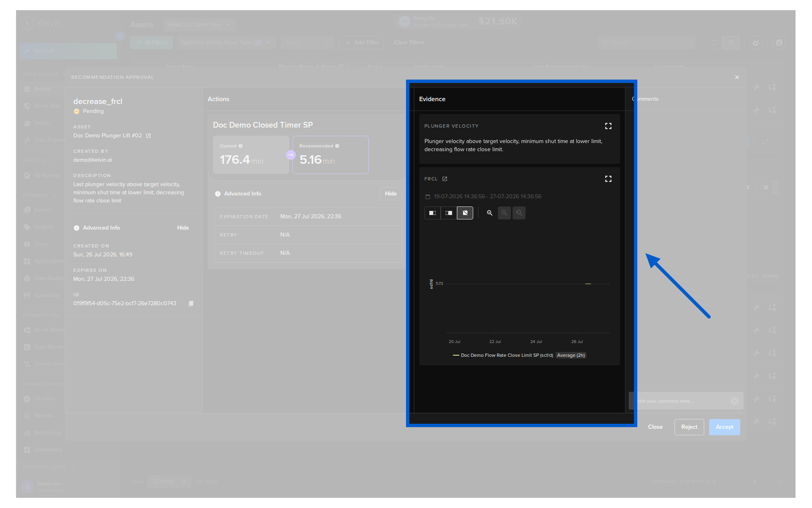Open the Type: Doc Demo Asset Type filter dropdown
812x508 pixels.
click(x=226, y=42)
